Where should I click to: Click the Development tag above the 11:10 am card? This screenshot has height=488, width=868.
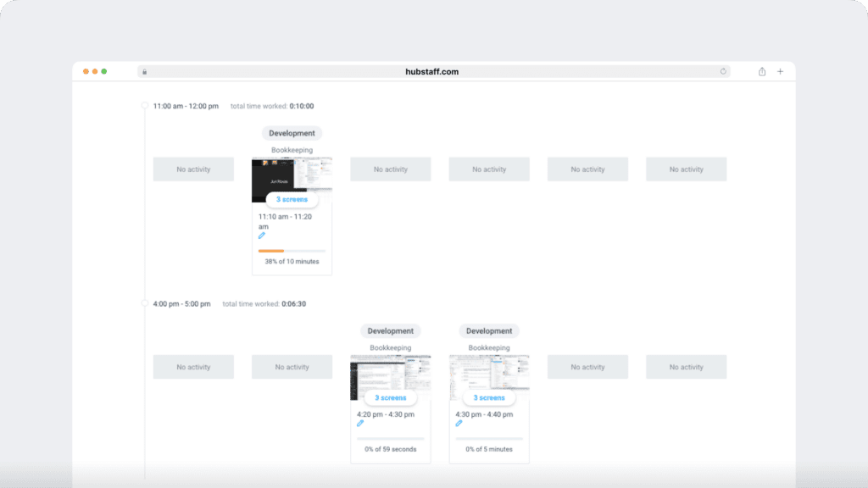coord(292,133)
